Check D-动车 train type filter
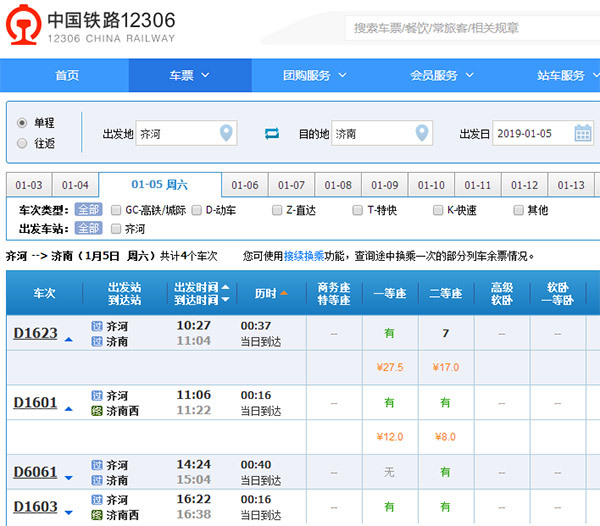The height and width of the screenshot is (526, 600). pos(196,210)
